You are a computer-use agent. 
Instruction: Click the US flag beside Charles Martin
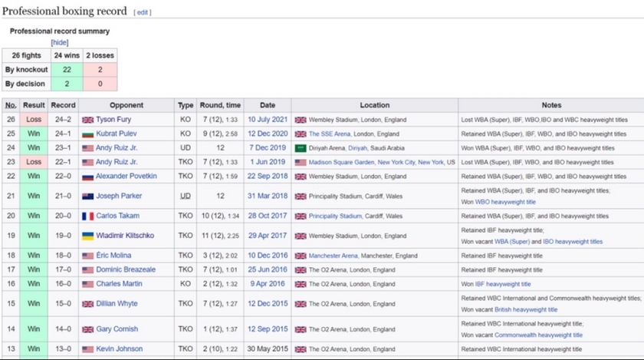click(87, 284)
